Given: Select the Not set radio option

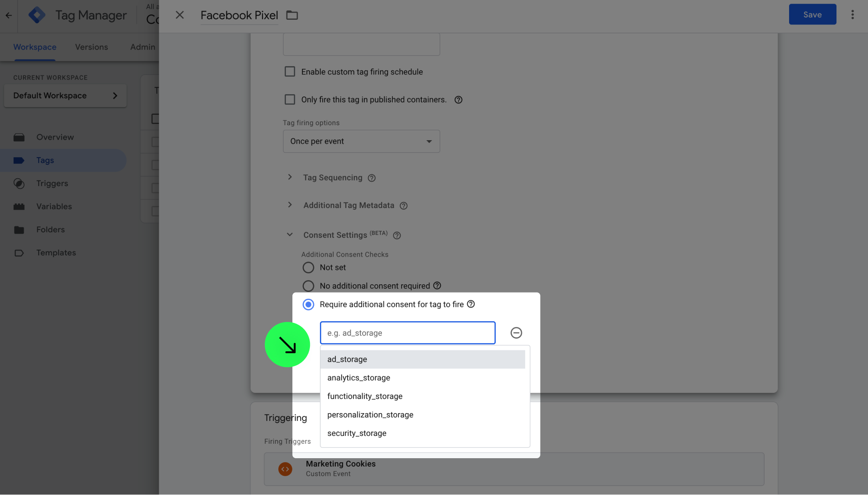Looking at the screenshot, I should click(308, 267).
